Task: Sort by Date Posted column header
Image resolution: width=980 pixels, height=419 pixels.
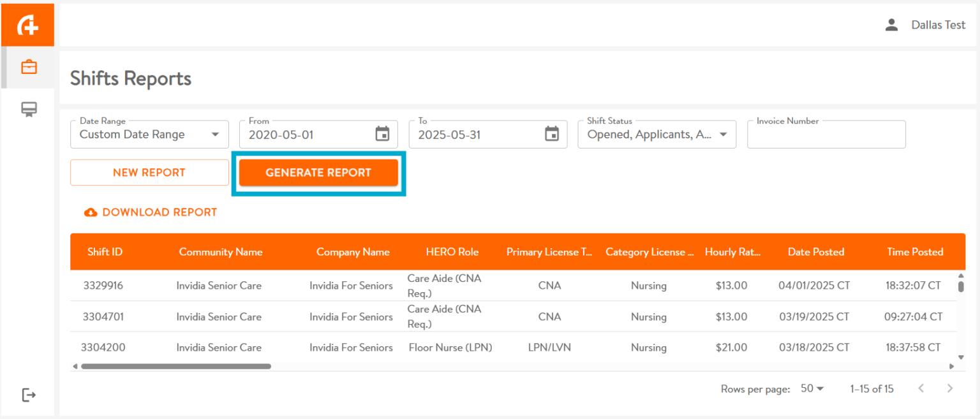Action: tap(815, 252)
